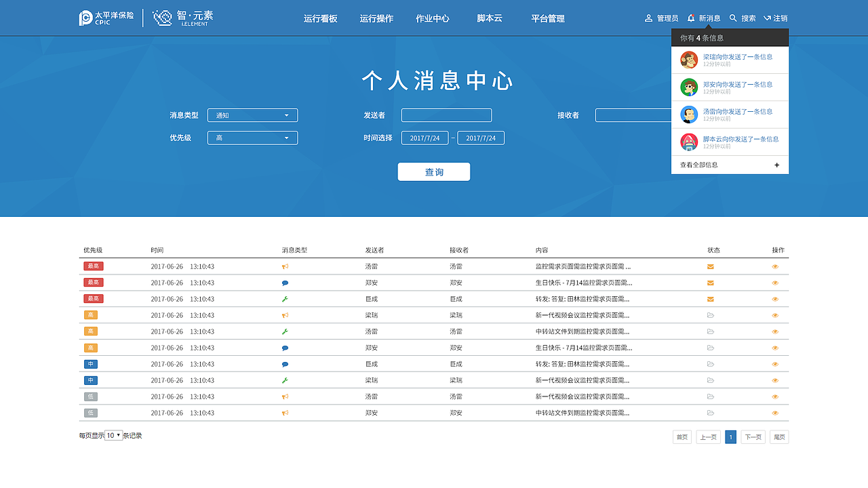Expand all notifications with the plus control
The height and width of the screenshot is (488, 868).
[x=776, y=165]
